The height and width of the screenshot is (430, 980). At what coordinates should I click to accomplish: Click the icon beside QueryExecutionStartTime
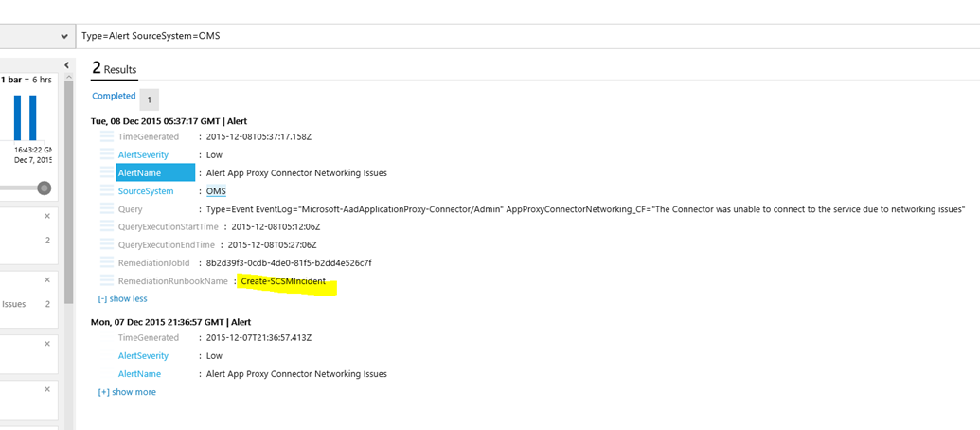pyautogui.click(x=106, y=227)
